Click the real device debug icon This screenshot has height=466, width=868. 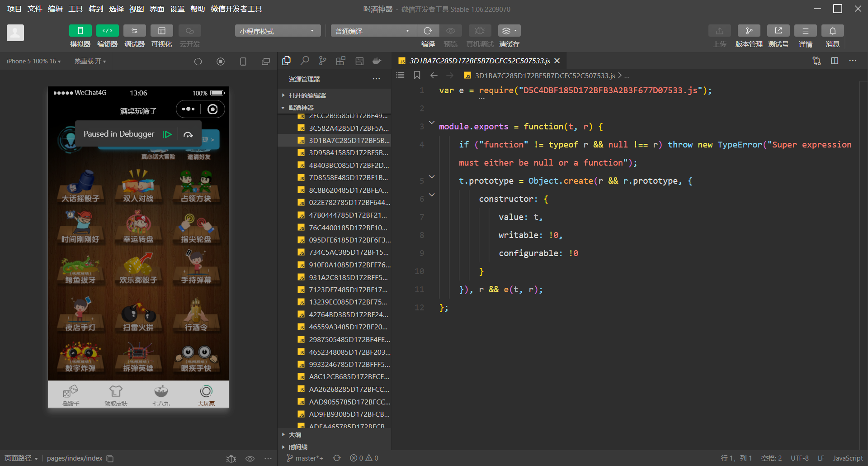480,31
